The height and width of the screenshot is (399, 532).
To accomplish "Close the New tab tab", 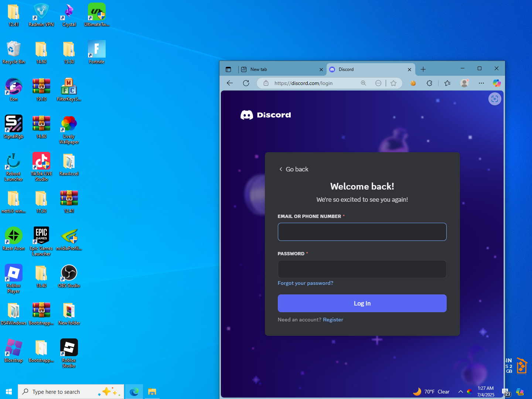I will click(x=321, y=69).
